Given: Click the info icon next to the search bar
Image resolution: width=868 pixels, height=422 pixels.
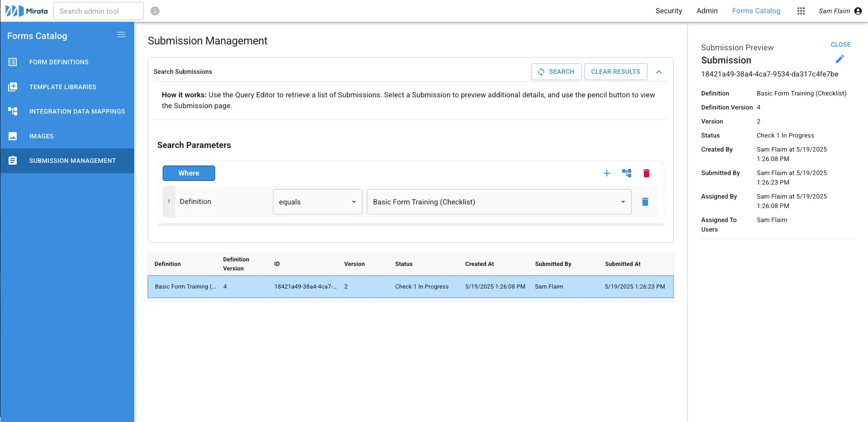Looking at the screenshot, I should 155,10.
